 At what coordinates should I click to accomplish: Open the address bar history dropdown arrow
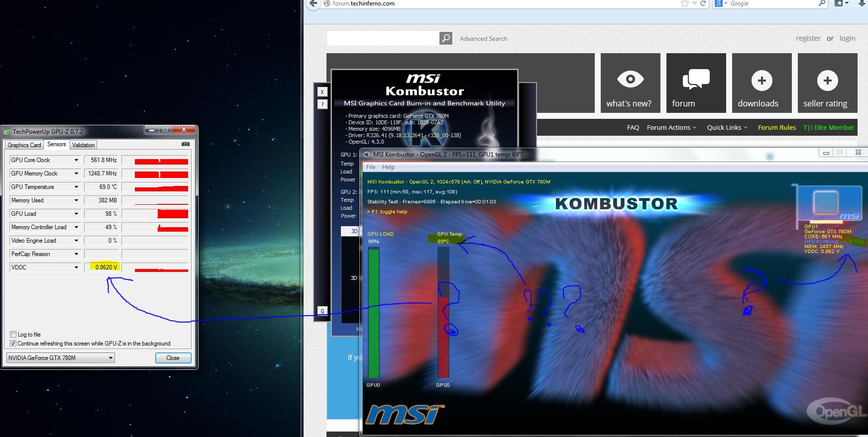(694, 3)
